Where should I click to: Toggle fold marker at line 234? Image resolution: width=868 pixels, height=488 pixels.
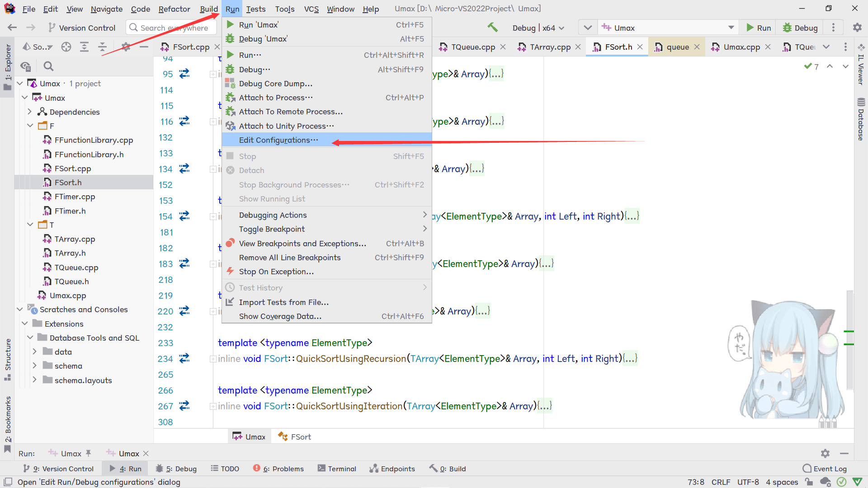[212, 359]
